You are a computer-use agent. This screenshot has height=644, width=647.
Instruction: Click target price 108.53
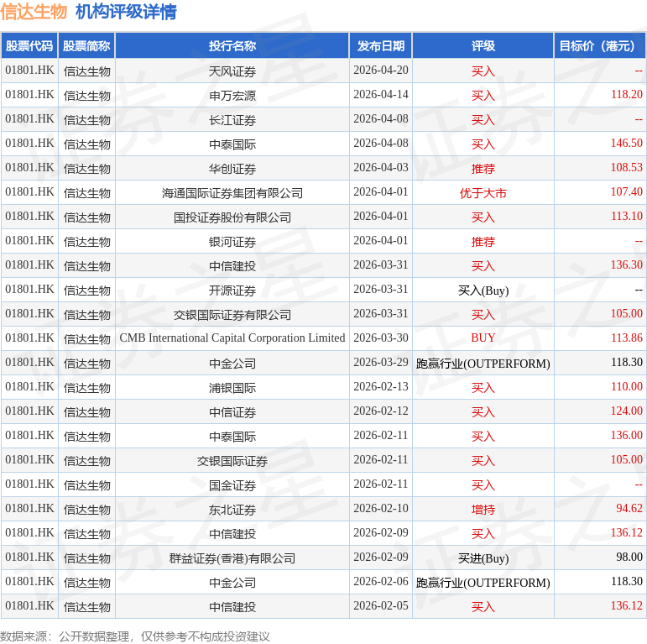[626, 168]
